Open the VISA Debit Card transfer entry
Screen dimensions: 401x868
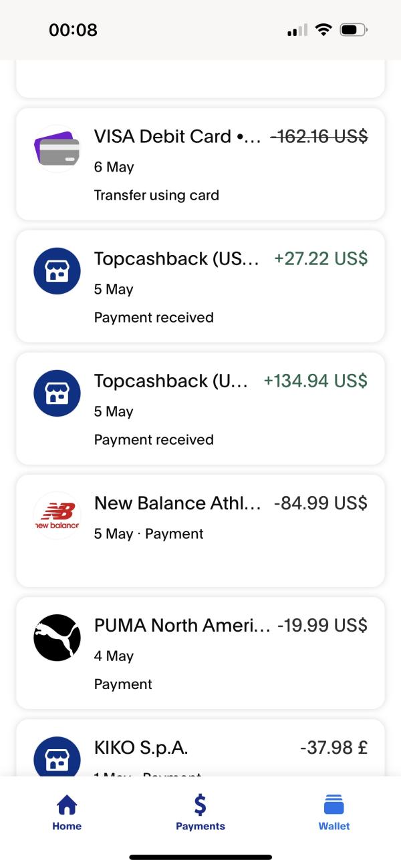coord(200,164)
